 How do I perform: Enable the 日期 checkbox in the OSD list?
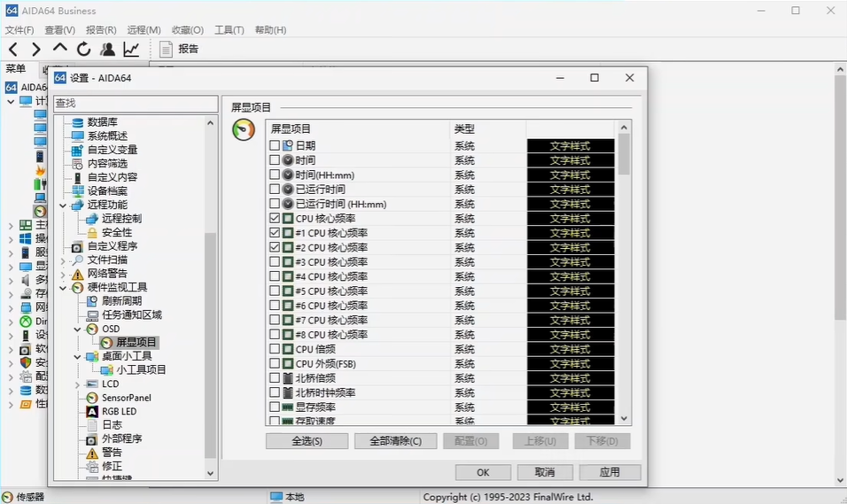pyautogui.click(x=275, y=145)
